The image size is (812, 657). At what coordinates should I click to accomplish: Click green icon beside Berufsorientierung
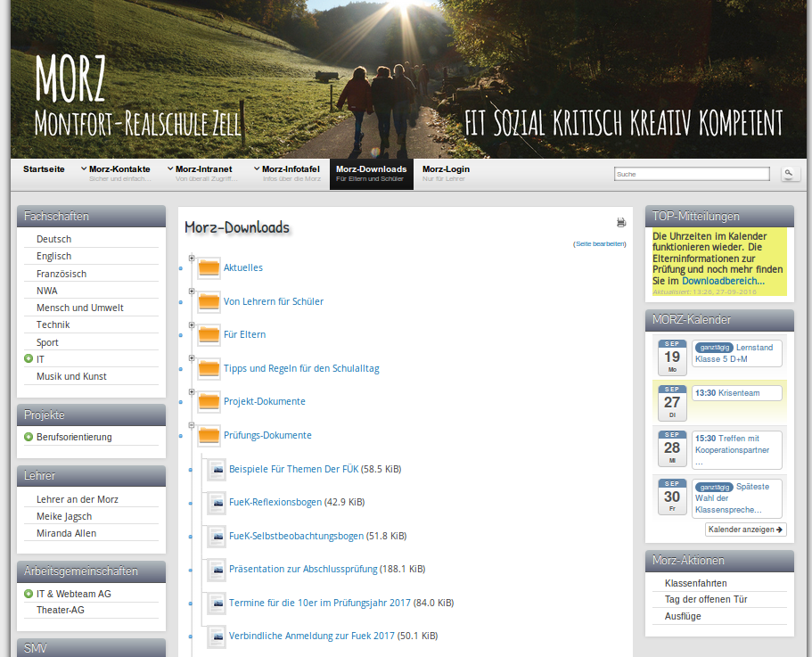[x=29, y=437]
